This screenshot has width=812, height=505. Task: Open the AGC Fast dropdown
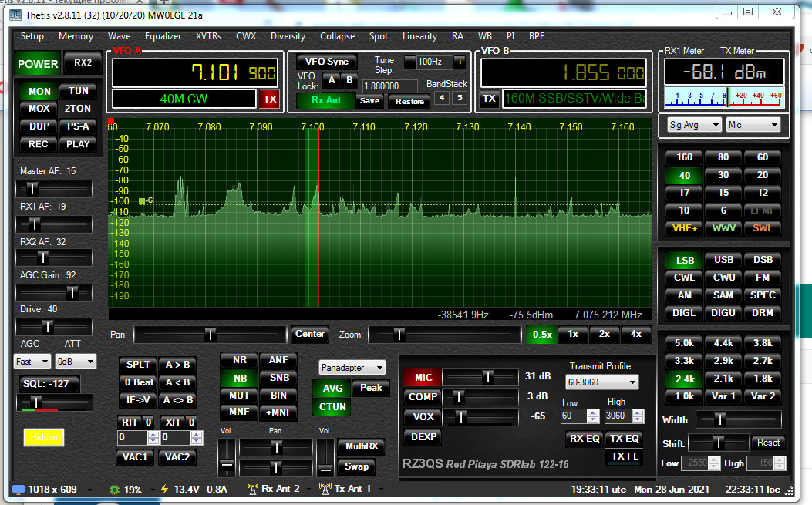(32, 362)
